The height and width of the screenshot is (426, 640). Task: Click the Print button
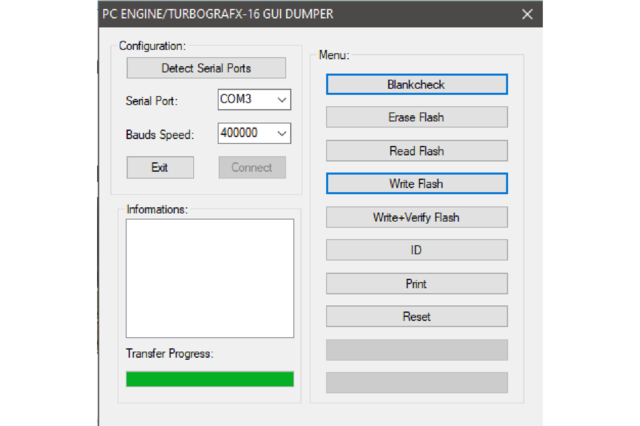tap(417, 284)
